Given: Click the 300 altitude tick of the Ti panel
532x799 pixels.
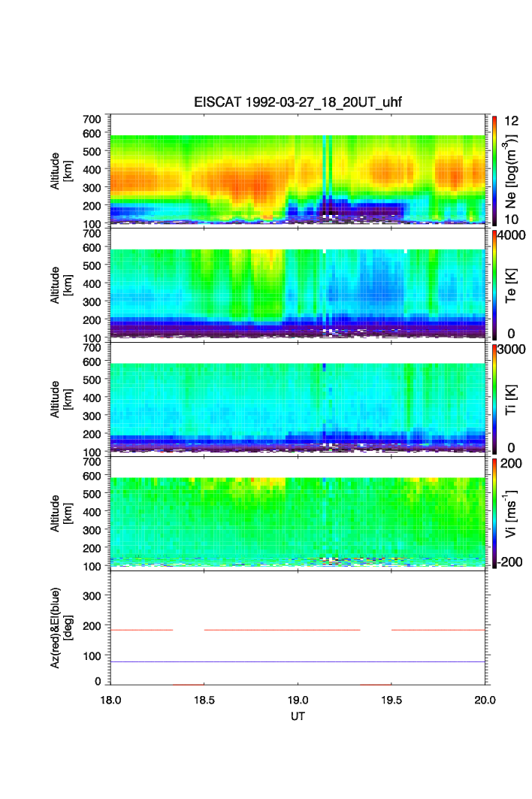Looking at the screenshot, I should pos(92,416).
